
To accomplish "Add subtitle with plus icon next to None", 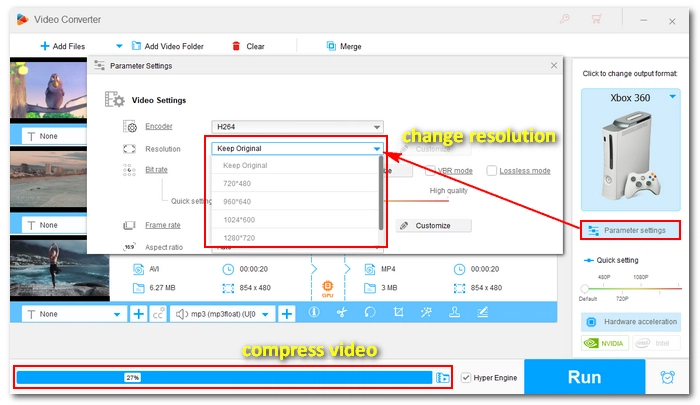I will click(x=138, y=314).
